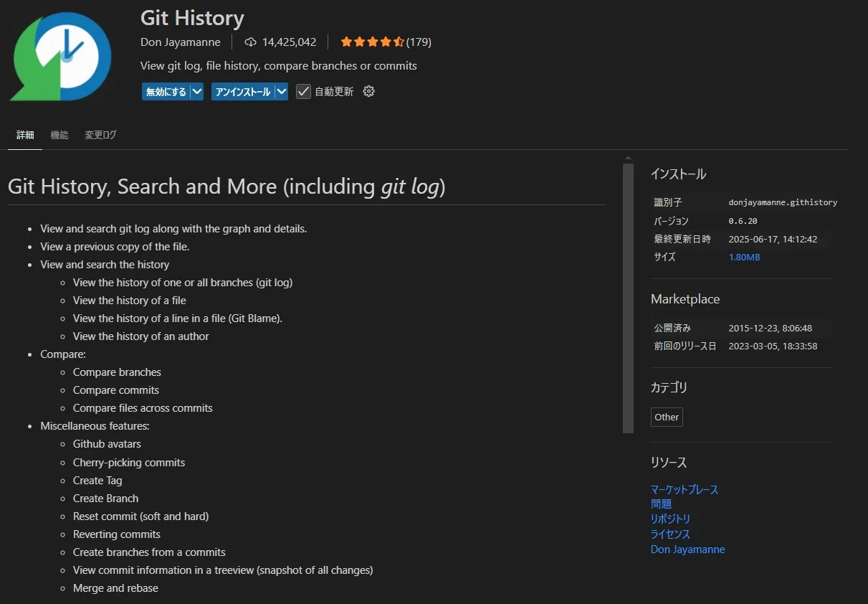Click the rating count (179)
Viewport: 868px width, 604px height.
click(419, 42)
